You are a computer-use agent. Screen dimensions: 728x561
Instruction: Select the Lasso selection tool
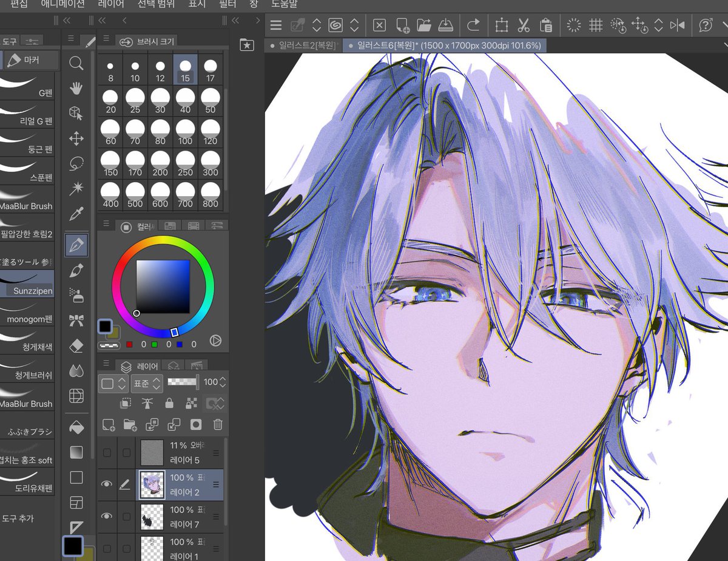pos(76,164)
